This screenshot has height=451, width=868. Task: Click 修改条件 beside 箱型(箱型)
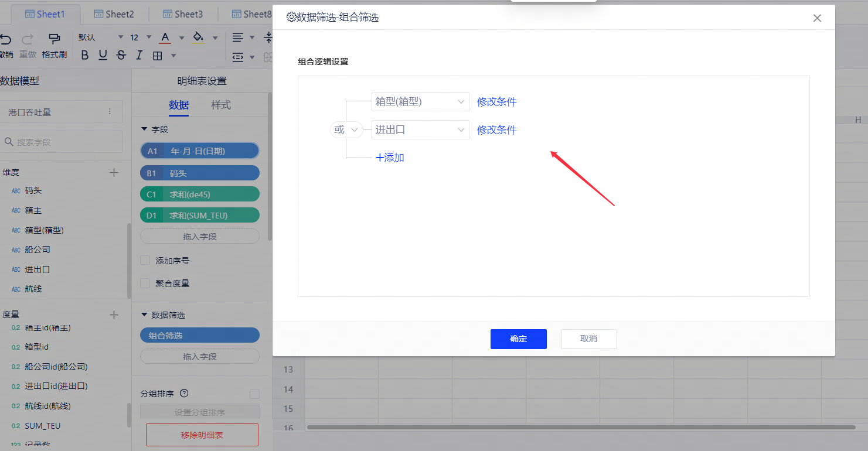point(496,101)
